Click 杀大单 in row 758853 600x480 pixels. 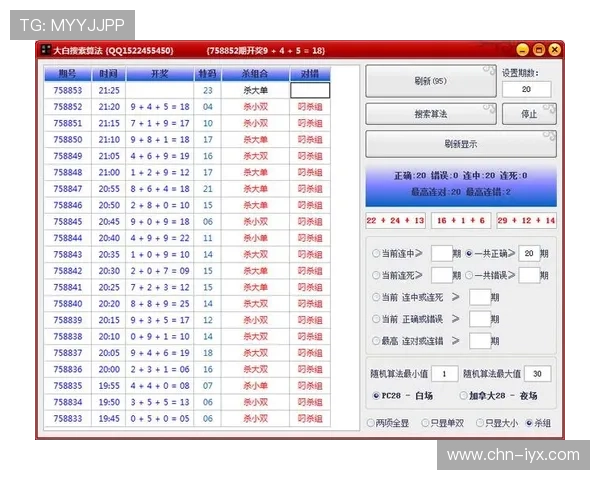click(x=255, y=90)
